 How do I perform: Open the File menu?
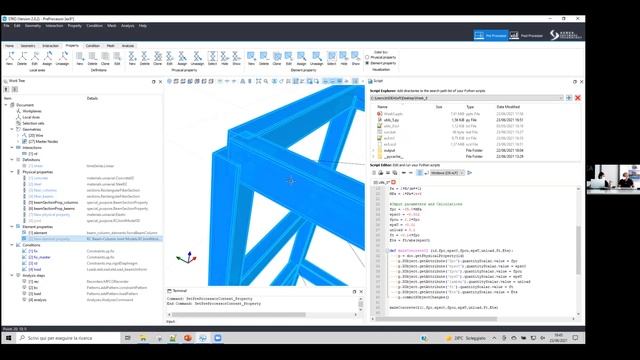point(7,26)
